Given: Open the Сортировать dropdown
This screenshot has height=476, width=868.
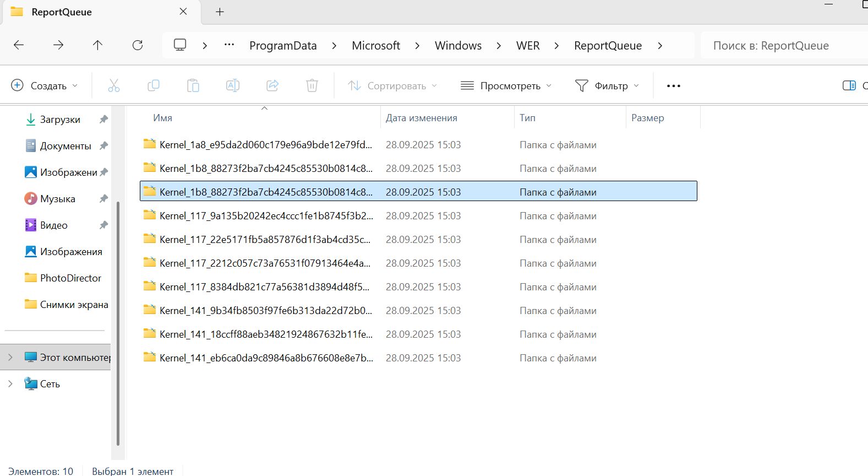Looking at the screenshot, I should 392,85.
